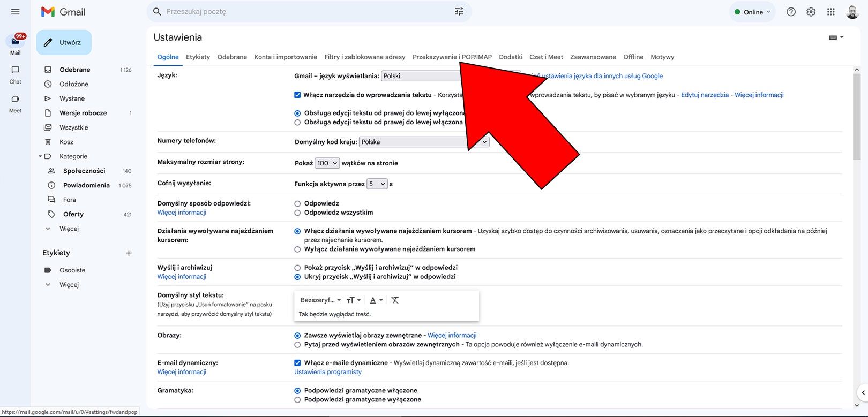Viewport: 868px width, 417px height.
Task: Switch to the Zaawansowane tab
Action: coord(593,57)
